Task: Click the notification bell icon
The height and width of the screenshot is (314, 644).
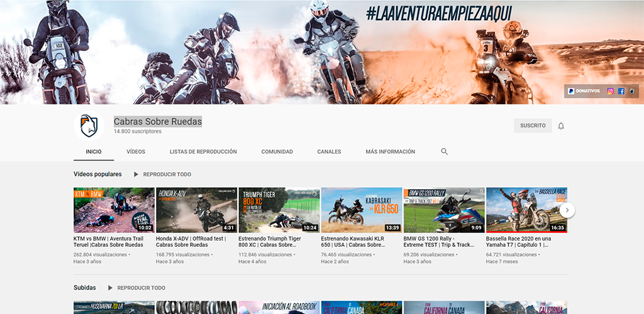Action: tap(560, 126)
